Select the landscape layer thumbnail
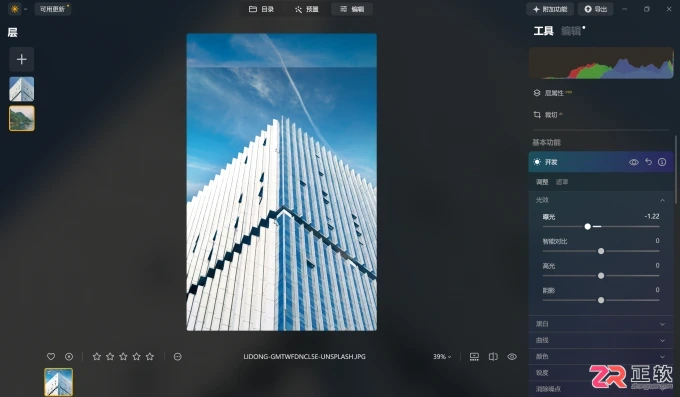The image size is (680, 397). [22, 118]
